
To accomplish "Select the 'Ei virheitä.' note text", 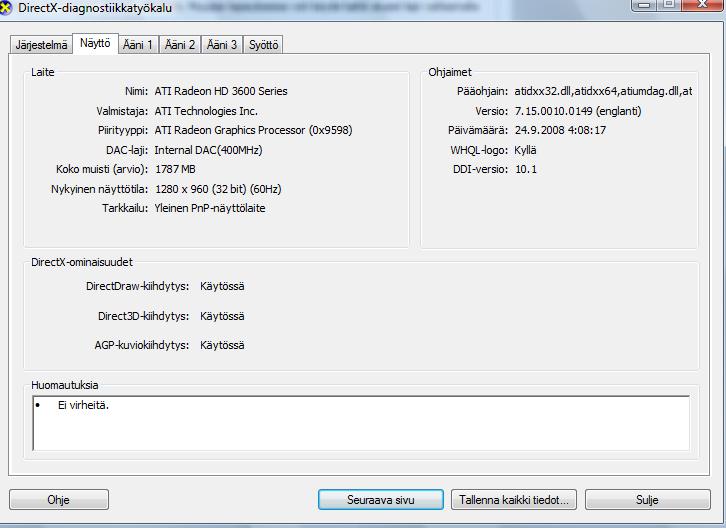I will pyautogui.click(x=83, y=405).
